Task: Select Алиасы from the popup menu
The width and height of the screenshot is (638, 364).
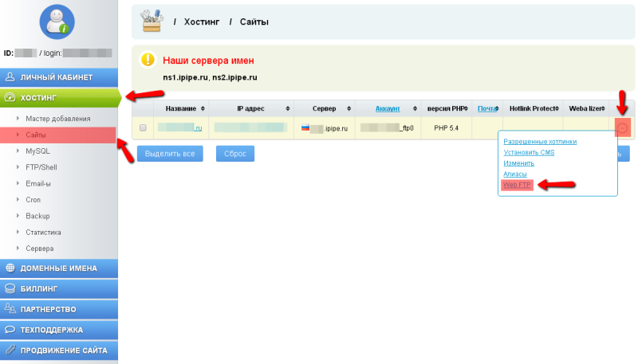Action: (515, 174)
